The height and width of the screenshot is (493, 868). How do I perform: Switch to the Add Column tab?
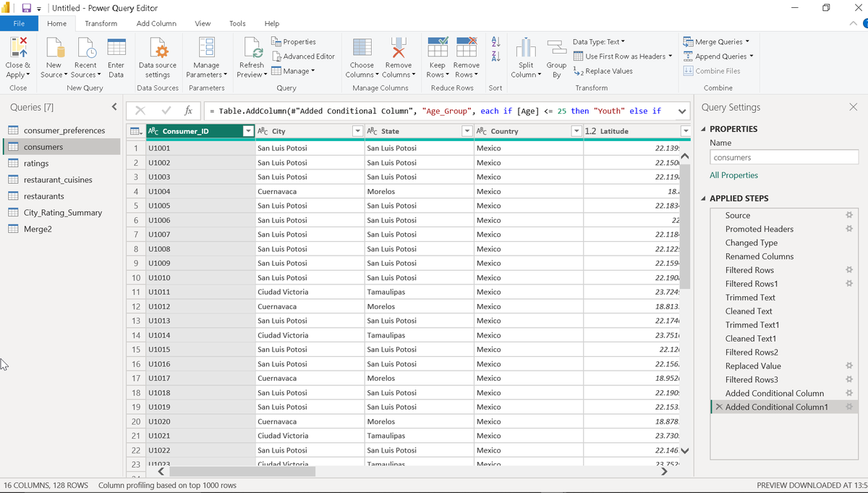[156, 23]
